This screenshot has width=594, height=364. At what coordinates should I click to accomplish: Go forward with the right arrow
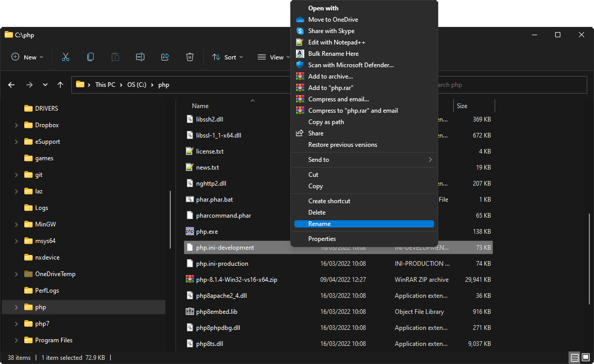tap(29, 85)
